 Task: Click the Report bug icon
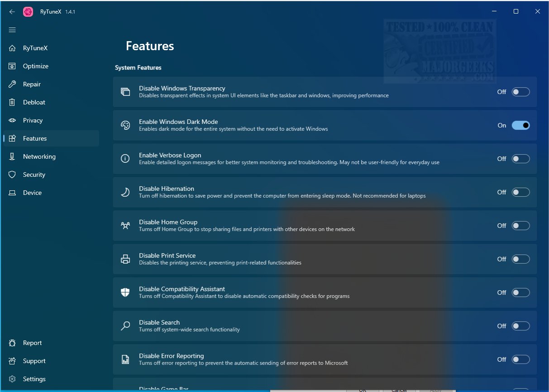click(x=13, y=343)
